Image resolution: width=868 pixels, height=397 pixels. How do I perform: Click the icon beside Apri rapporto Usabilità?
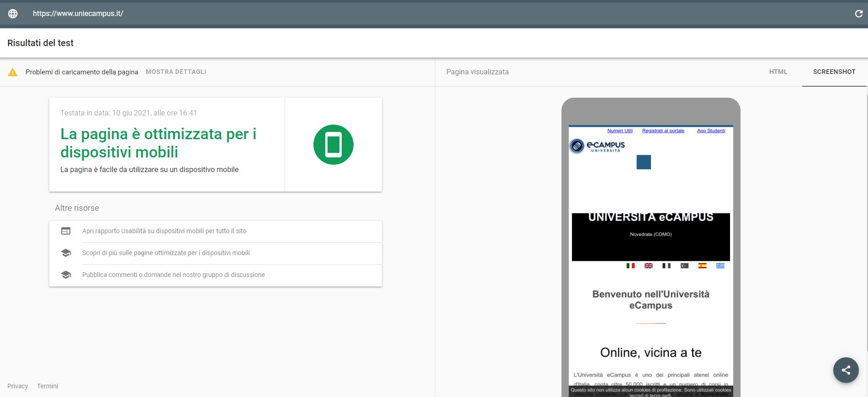(x=66, y=231)
